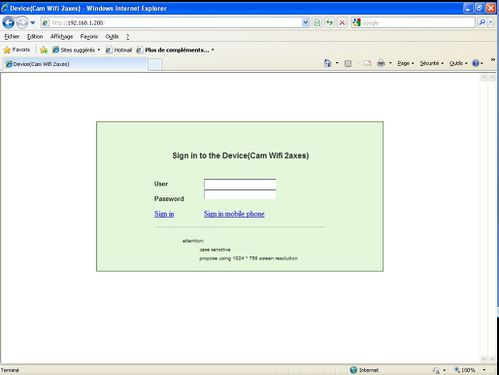
Task: Click the protected mode status icon
Action: tap(436, 370)
